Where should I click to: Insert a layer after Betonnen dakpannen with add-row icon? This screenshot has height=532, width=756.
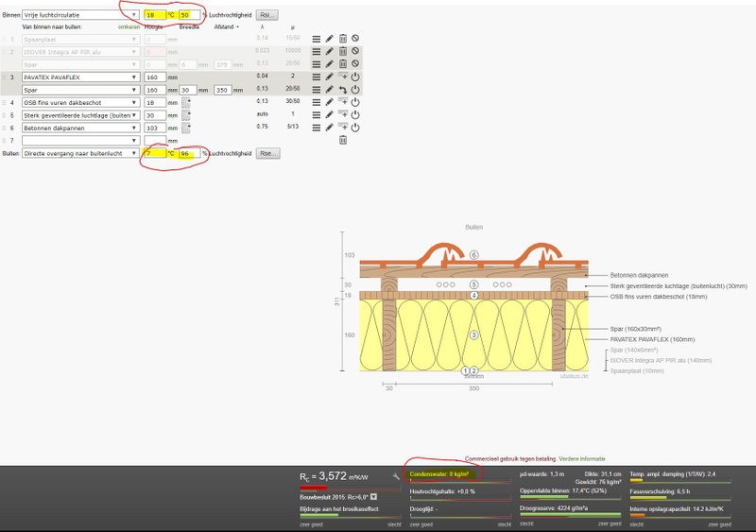point(343,128)
